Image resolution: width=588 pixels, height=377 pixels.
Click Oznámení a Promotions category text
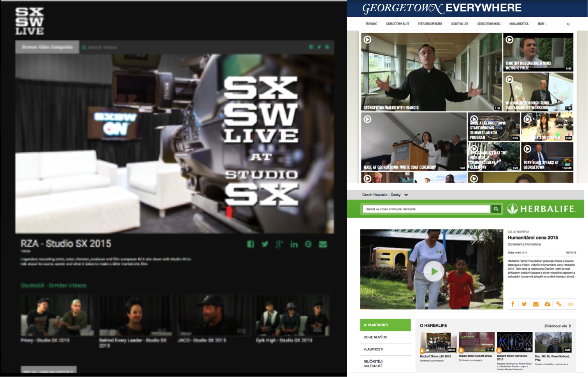[x=524, y=244]
